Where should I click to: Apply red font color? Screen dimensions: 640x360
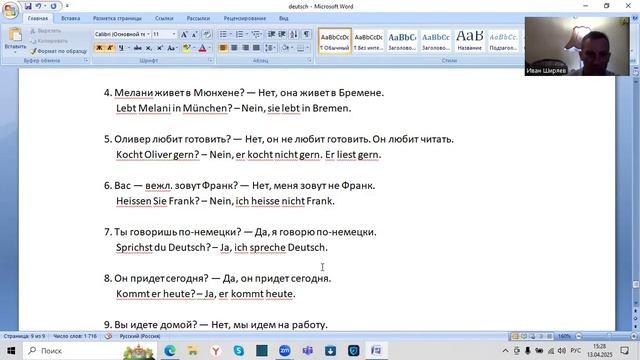click(x=202, y=48)
